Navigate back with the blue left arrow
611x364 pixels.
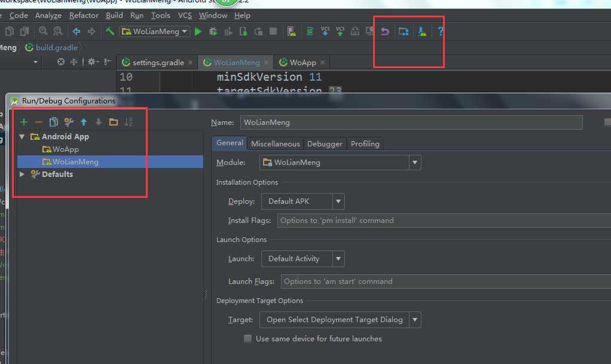77,32
